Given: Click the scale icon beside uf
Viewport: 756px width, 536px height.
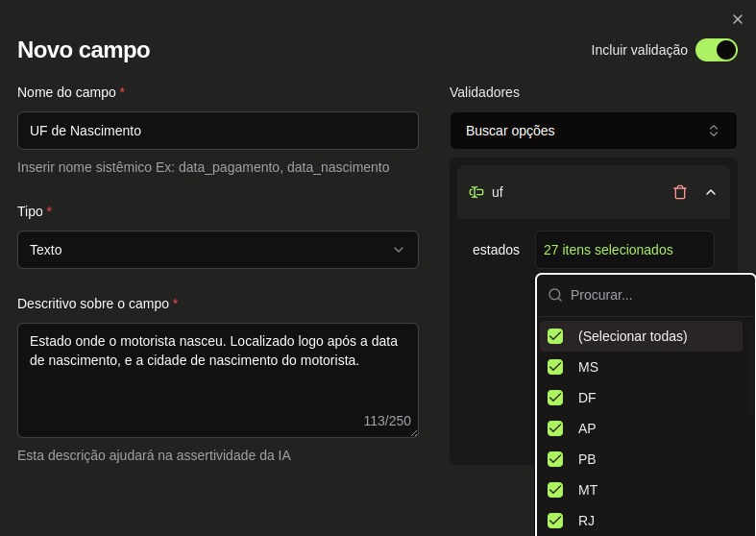Looking at the screenshot, I should (476, 192).
